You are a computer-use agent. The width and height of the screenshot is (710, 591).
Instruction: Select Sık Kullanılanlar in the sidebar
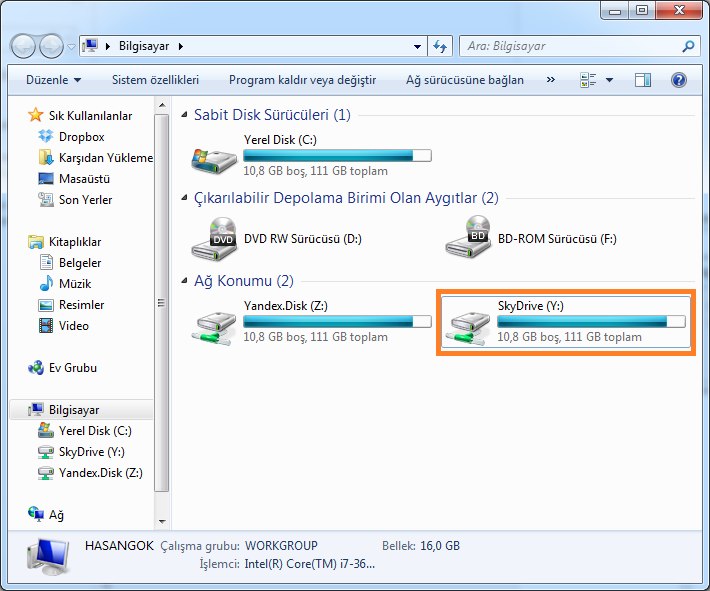coord(80,115)
